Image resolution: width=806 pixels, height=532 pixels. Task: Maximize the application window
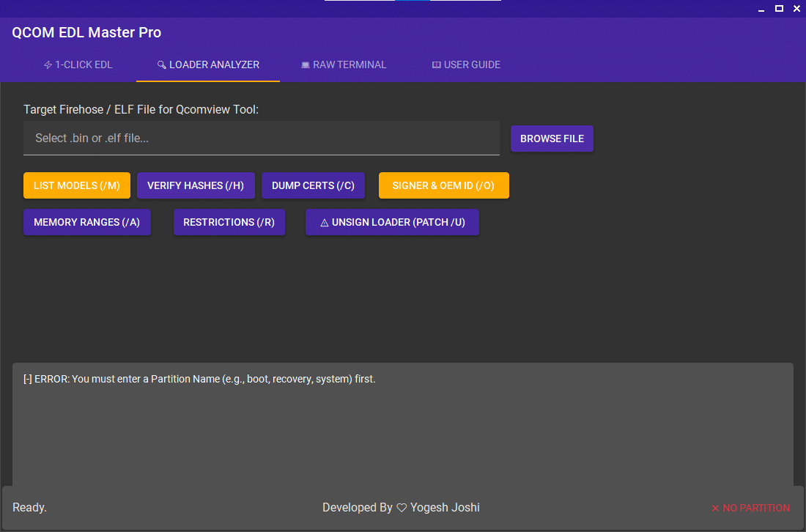(x=780, y=9)
